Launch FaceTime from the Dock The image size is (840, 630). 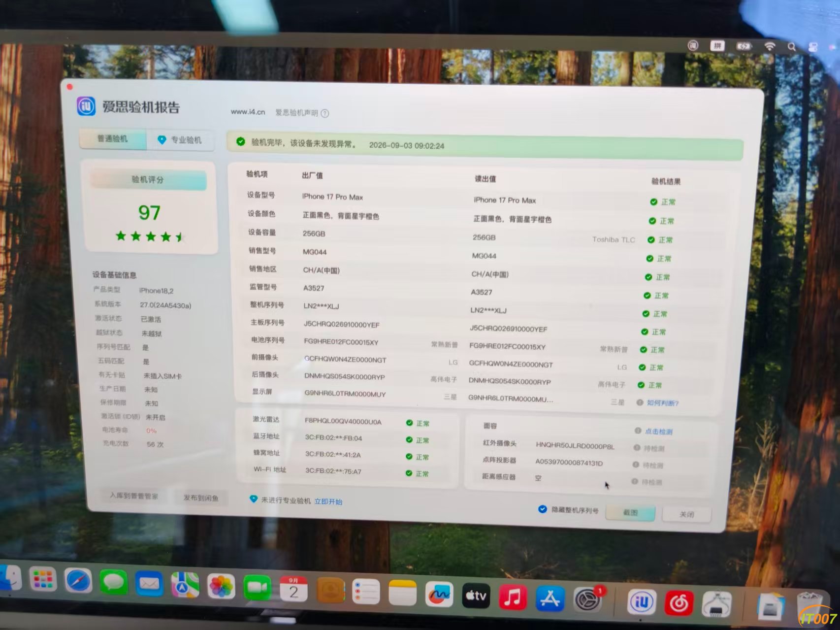point(257,588)
